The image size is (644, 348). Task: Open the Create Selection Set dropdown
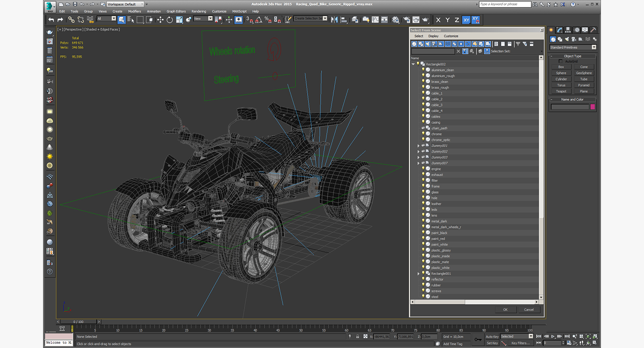[x=311, y=19]
